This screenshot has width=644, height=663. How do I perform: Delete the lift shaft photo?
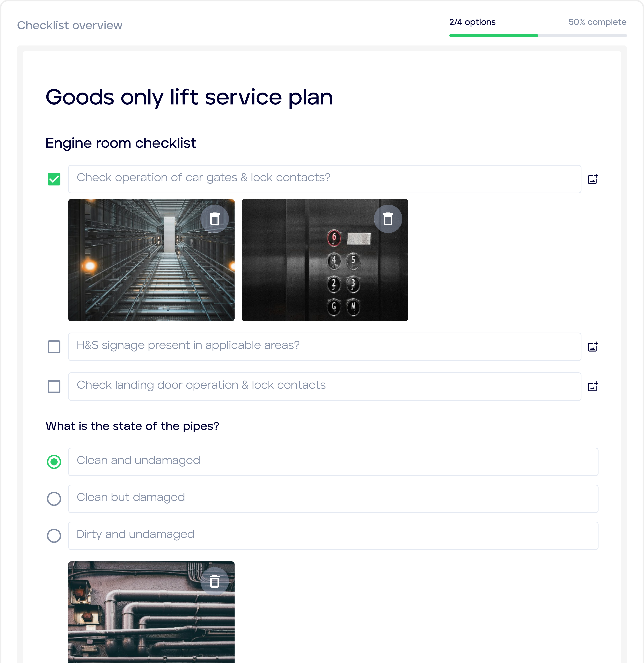(x=214, y=219)
